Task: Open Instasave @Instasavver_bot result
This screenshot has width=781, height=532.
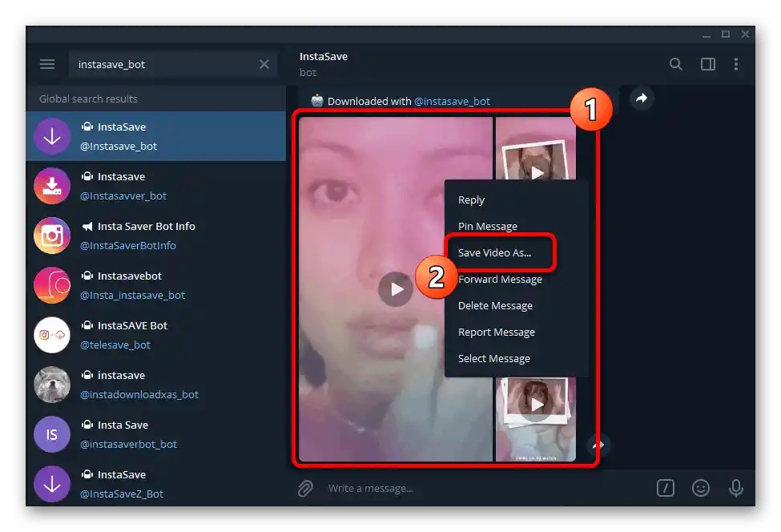Action: [x=156, y=186]
